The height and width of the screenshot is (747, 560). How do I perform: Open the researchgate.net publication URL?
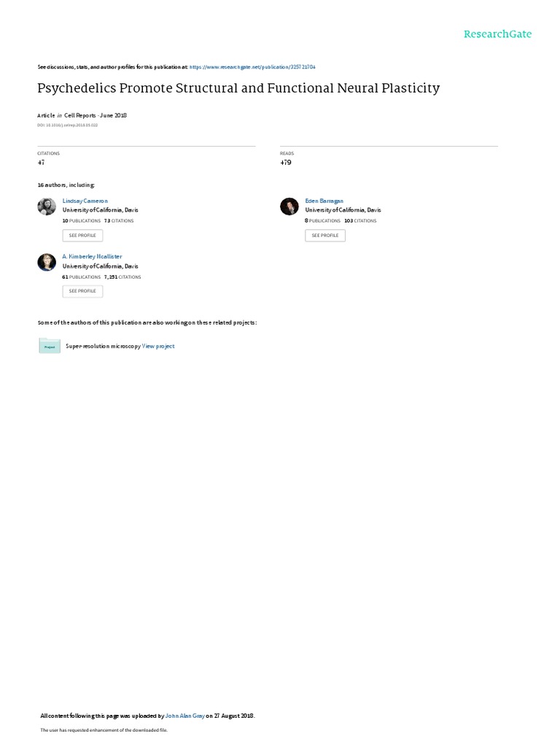[252, 66]
